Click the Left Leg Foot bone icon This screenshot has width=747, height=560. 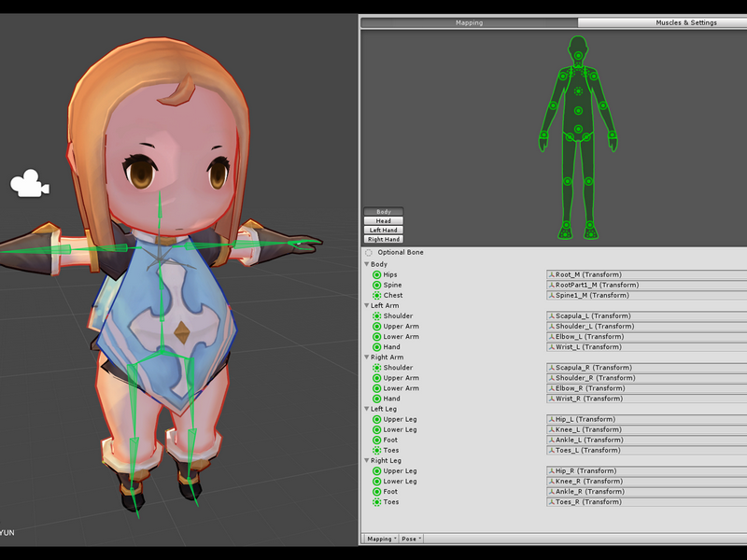(x=376, y=440)
